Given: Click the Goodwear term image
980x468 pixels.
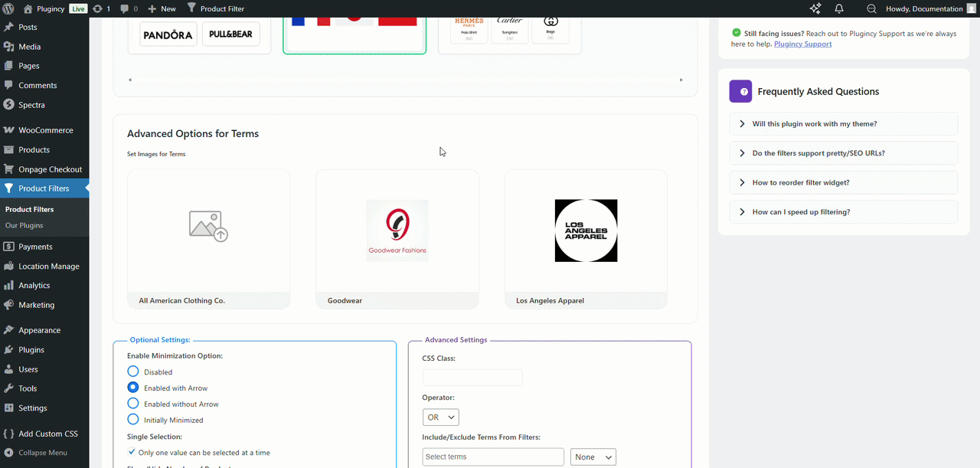Looking at the screenshot, I should (x=397, y=231).
